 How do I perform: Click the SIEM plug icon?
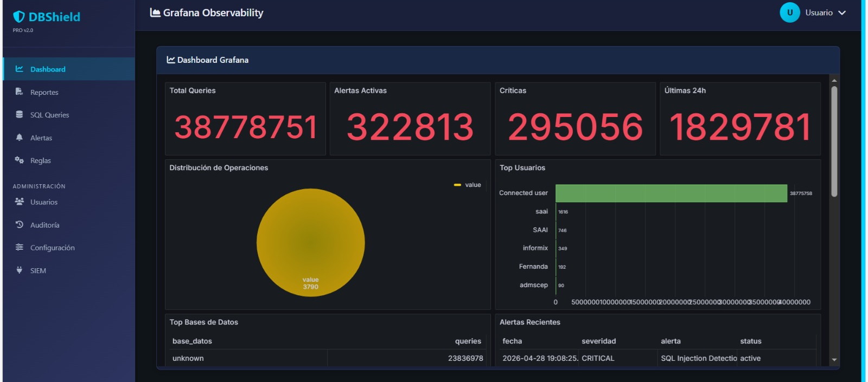pos(20,270)
